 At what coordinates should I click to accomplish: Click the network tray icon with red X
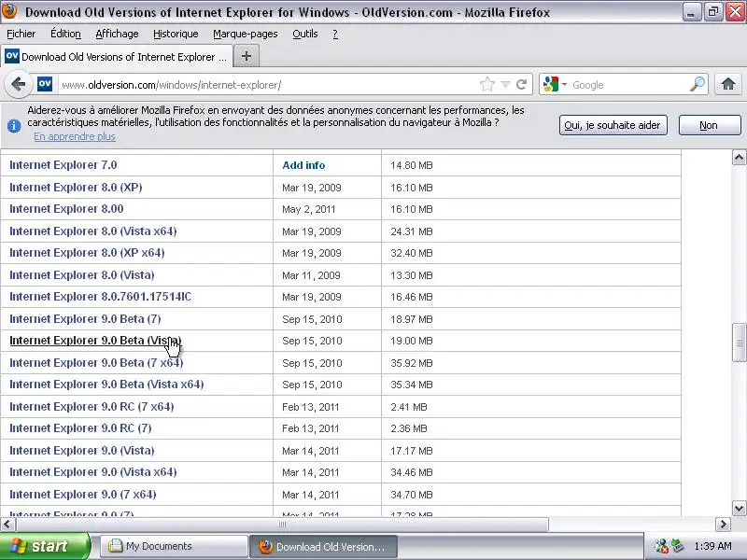tap(661, 546)
